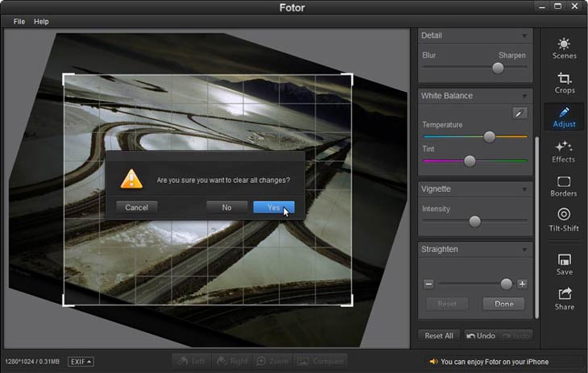
Task: Open the Borders panel
Action: (x=564, y=185)
